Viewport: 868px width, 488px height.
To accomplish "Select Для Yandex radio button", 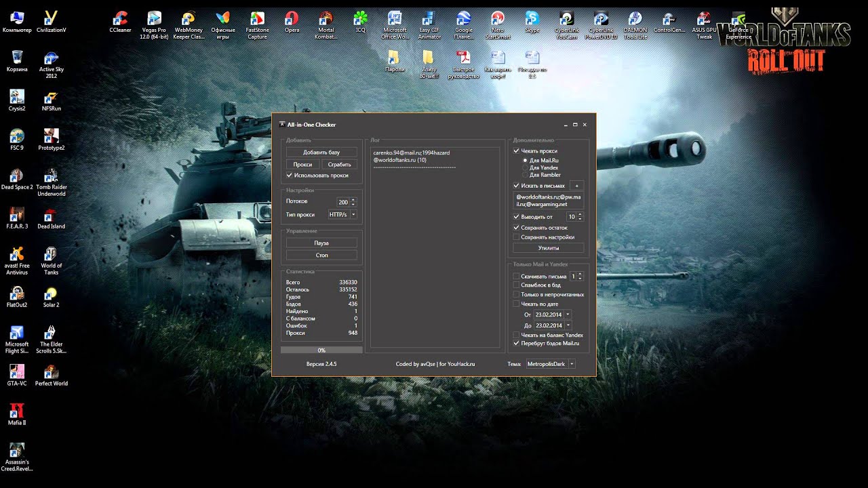I will pos(525,167).
